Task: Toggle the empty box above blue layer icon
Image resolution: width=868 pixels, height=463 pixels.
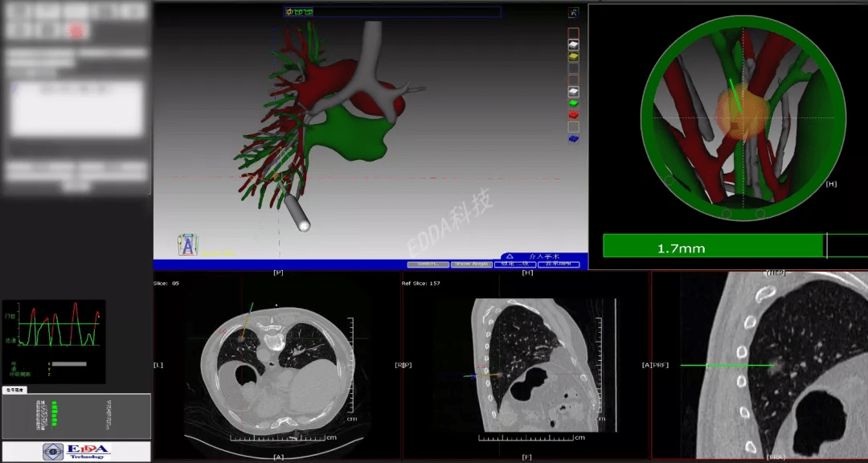Action: tap(573, 127)
